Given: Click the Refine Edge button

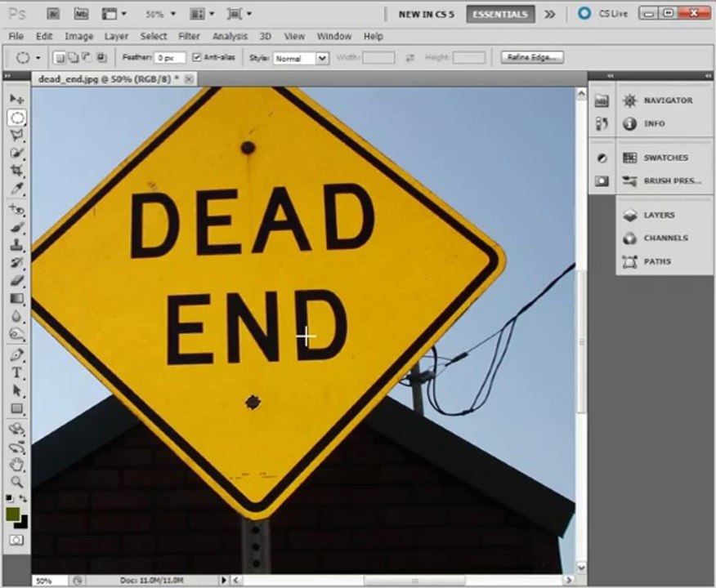Looking at the screenshot, I should coord(532,57).
